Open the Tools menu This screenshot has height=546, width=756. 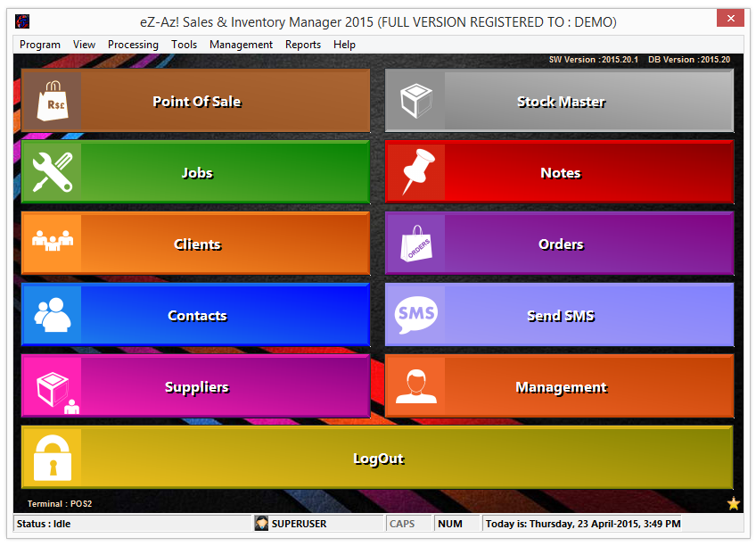(184, 44)
